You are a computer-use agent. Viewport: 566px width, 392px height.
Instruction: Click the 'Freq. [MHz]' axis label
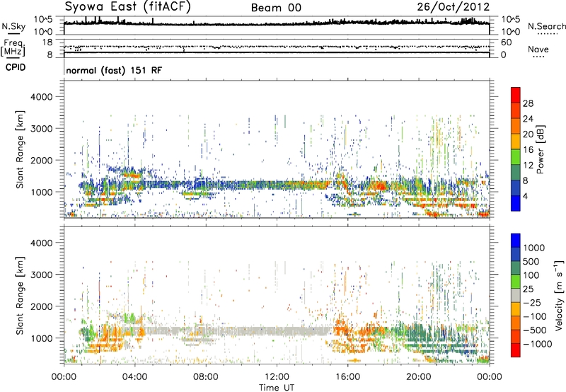coord(13,48)
